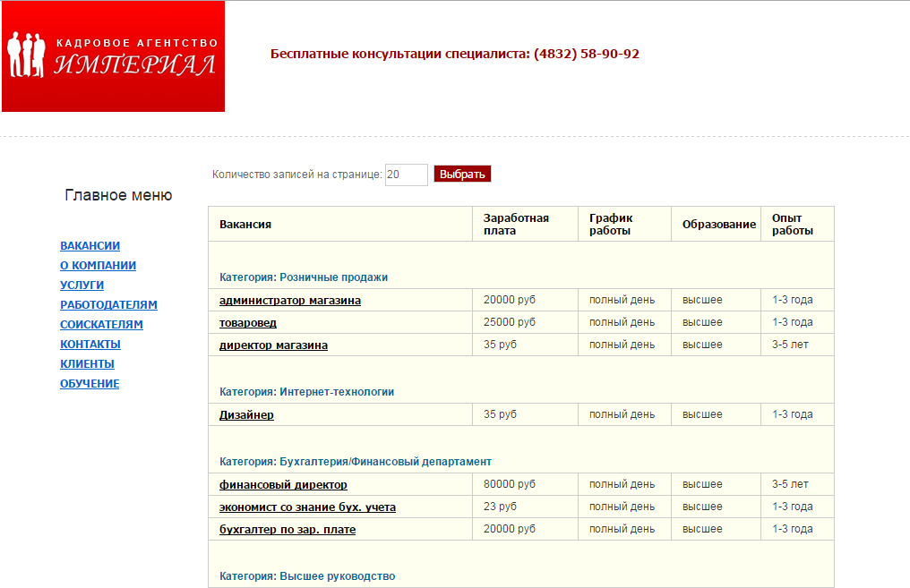Screen dimensions: 910x588
Task: Open the финансовый директор vacancy
Action: (283, 484)
